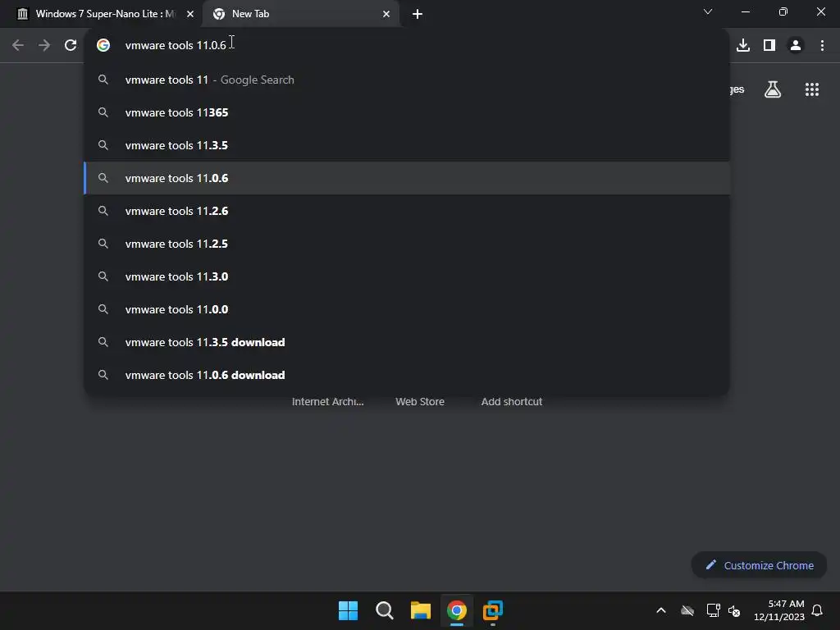840x630 pixels.
Task: Open the network status tray icon
Action: point(713,610)
